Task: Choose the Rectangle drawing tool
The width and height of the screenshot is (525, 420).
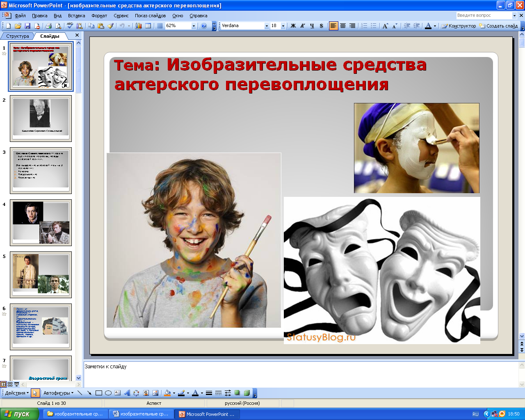Action: (98, 393)
